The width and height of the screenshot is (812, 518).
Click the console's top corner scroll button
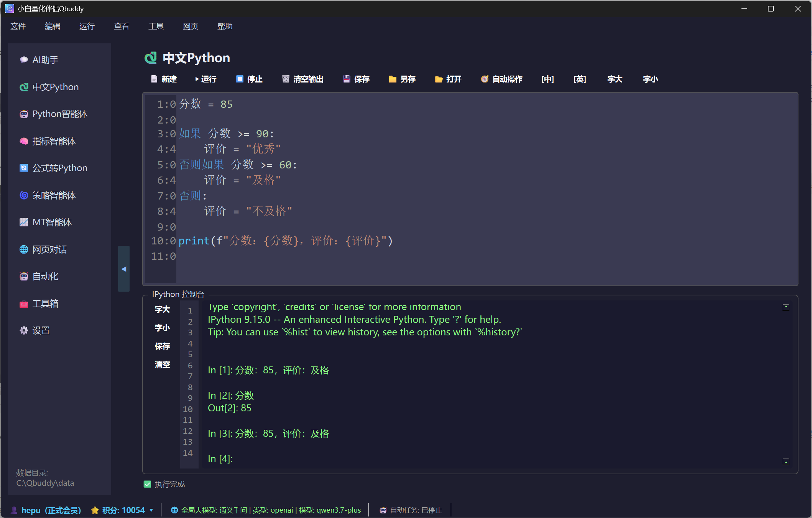(786, 307)
